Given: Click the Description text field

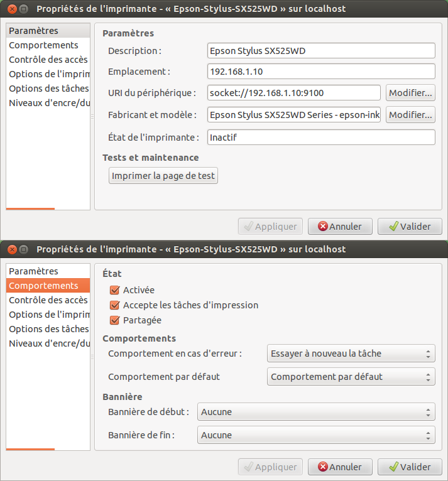Looking at the screenshot, I should pyautogui.click(x=321, y=50).
